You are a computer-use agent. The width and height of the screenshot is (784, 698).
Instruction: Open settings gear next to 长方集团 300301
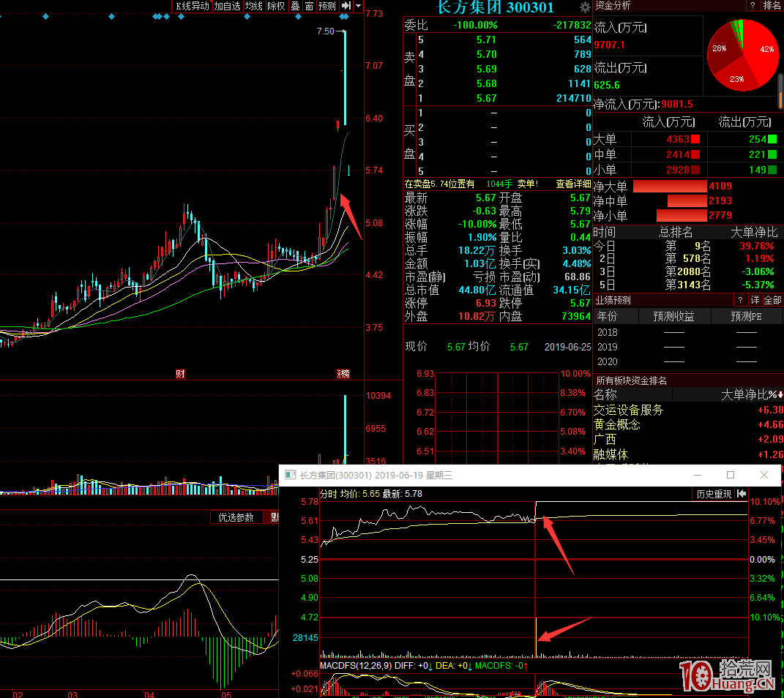tap(584, 7)
